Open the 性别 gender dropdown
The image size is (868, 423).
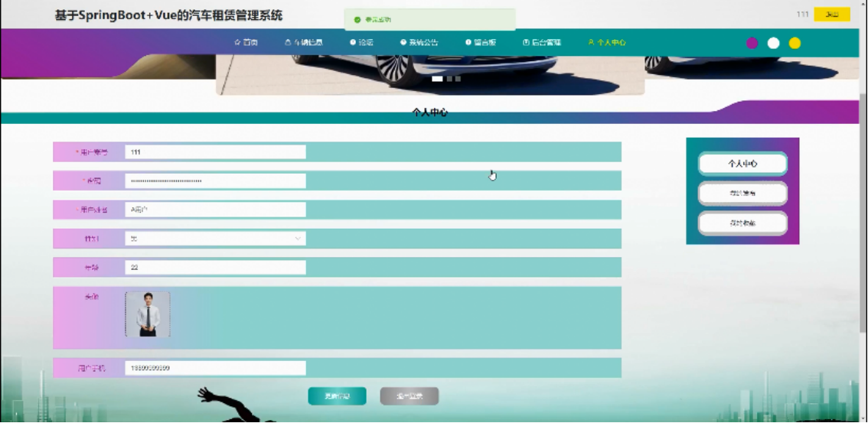coord(215,239)
